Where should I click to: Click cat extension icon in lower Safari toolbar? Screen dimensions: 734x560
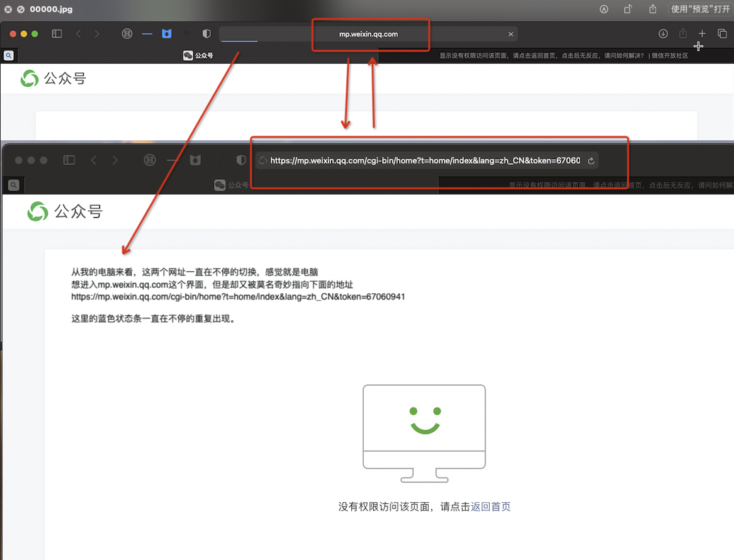pos(195,160)
